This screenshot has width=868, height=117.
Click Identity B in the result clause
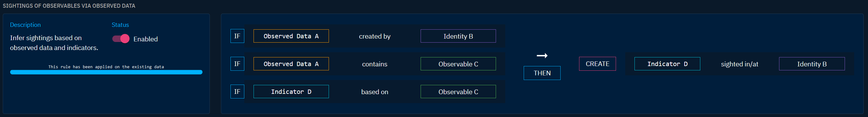click(811, 64)
